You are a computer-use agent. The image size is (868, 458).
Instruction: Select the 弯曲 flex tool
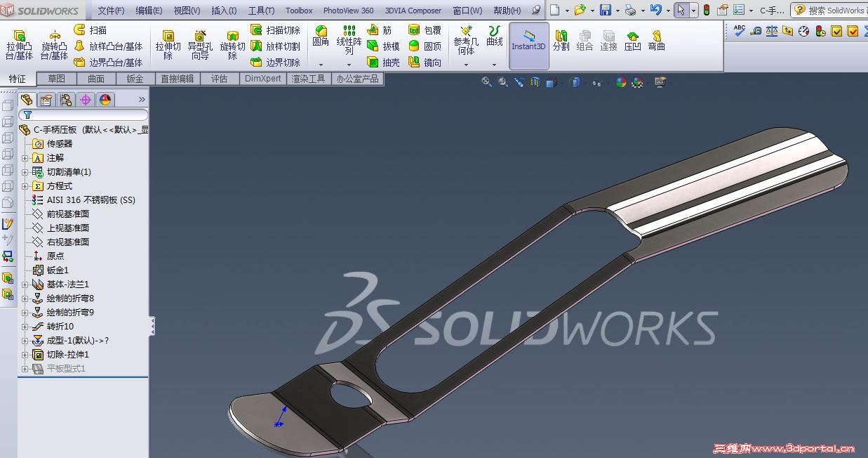(x=657, y=40)
